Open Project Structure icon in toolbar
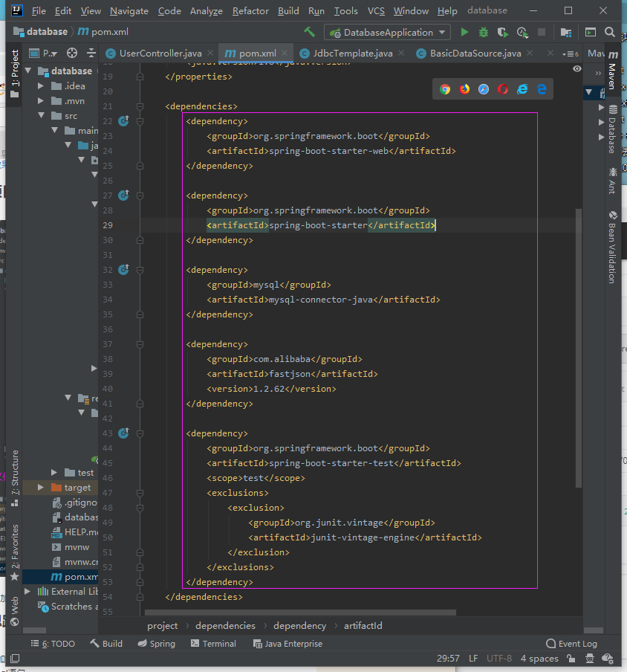The width and height of the screenshot is (627, 672). (x=566, y=32)
